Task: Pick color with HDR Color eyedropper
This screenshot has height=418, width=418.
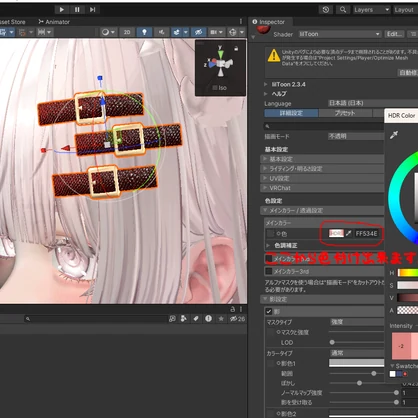Action: point(394,135)
